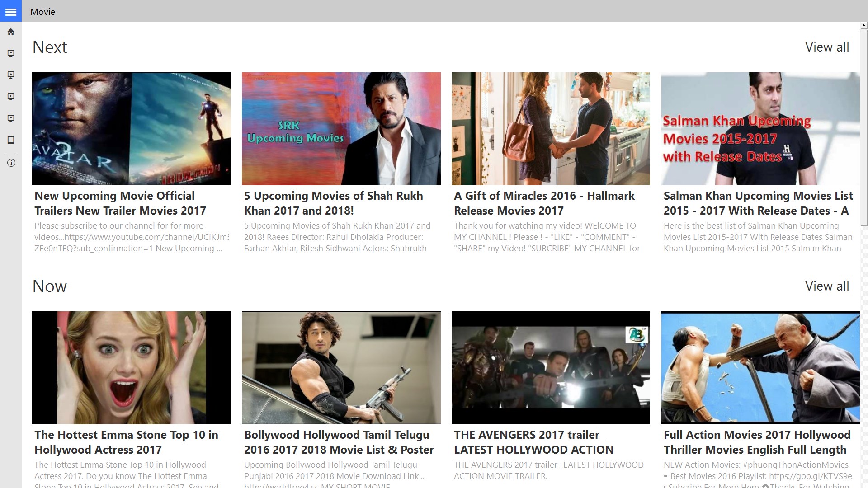Open the tablet-shaped sidebar icon
The image size is (868, 488).
coord(11,140)
